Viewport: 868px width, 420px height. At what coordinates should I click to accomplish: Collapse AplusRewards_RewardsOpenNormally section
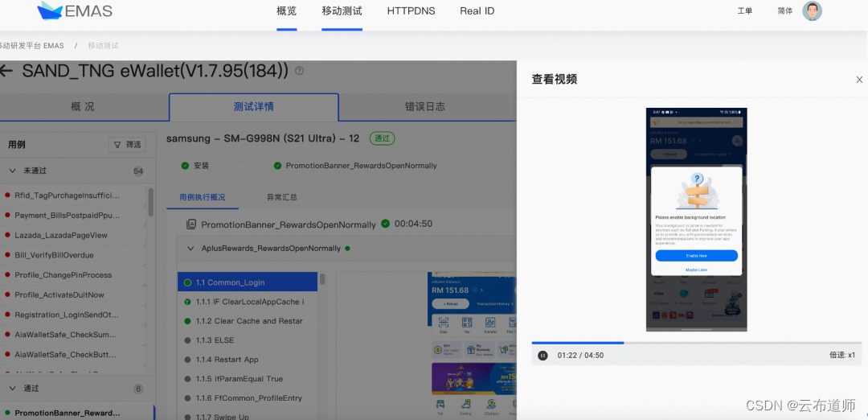(x=191, y=249)
